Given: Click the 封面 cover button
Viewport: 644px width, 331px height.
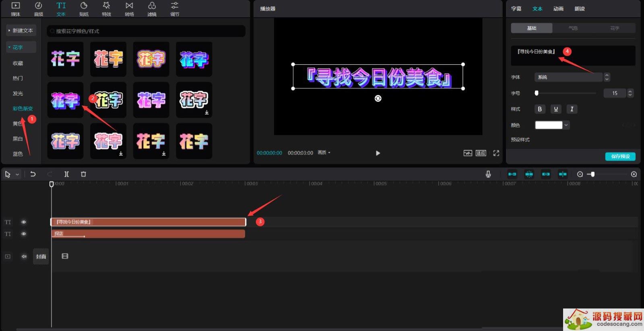Looking at the screenshot, I should pyautogui.click(x=41, y=257).
